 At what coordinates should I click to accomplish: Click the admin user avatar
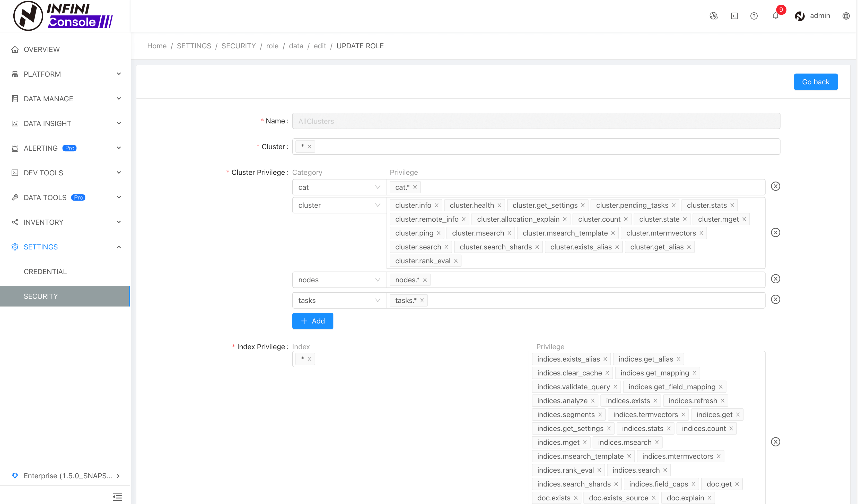[x=799, y=16]
